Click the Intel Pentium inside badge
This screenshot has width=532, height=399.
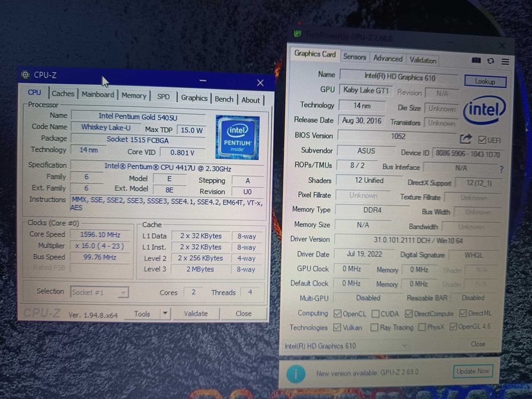click(237, 137)
